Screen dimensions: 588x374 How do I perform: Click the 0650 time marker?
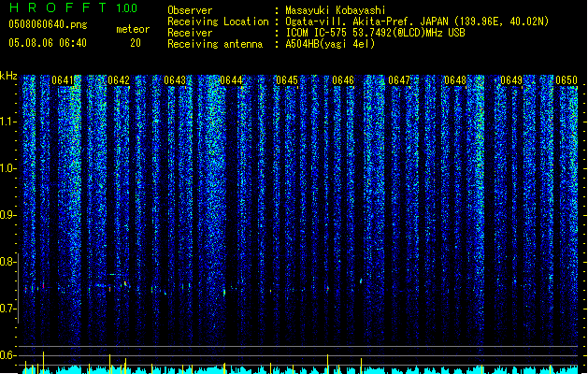pos(566,80)
